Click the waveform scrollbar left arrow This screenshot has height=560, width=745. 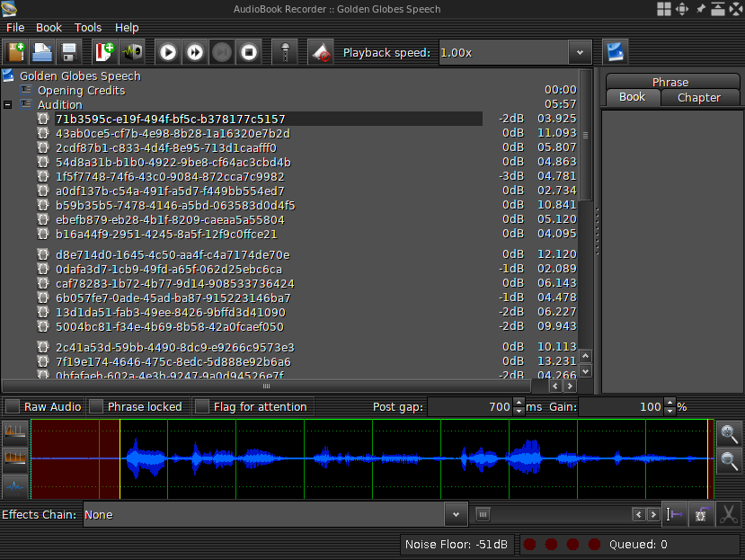point(639,514)
